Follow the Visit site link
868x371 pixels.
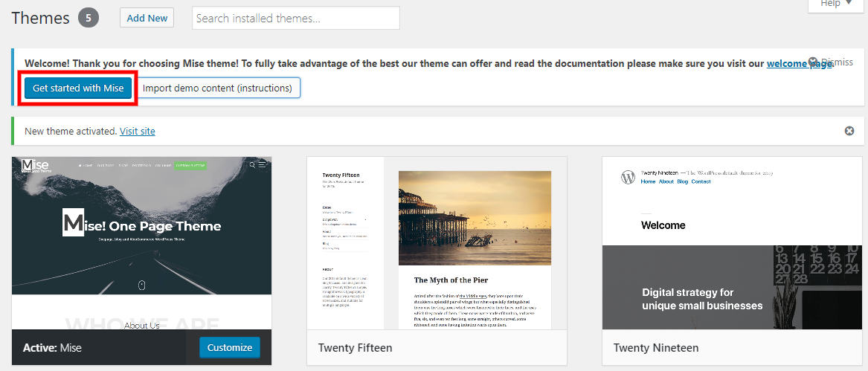pyautogui.click(x=138, y=131)
